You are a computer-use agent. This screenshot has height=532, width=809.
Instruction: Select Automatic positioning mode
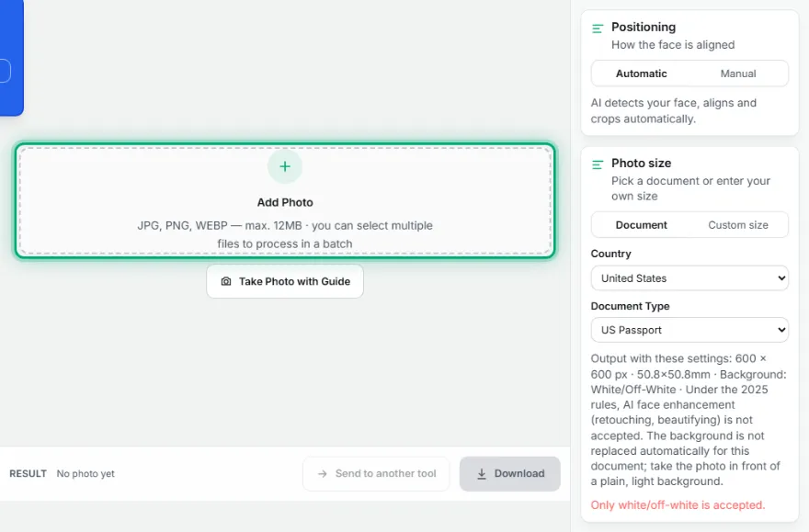642,74
